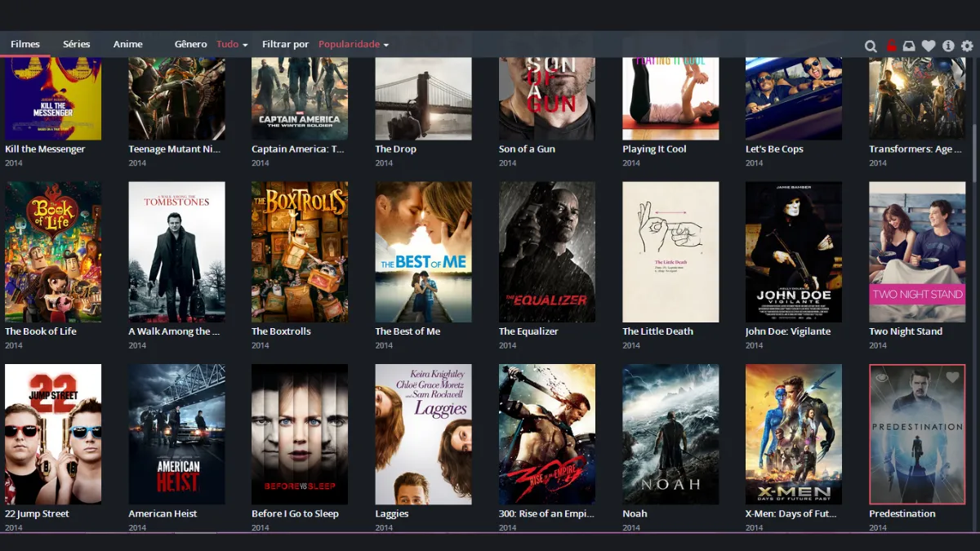The width and height of the screenshot is (980, 551).
Task: Click the 'Noah' title text
Action: point(635,513)
